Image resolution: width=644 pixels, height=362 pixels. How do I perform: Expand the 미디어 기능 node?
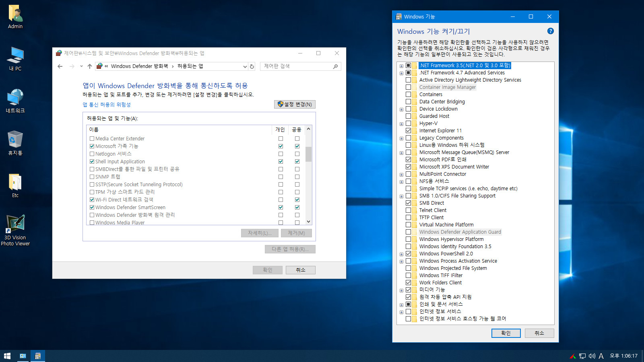[401, 290]
